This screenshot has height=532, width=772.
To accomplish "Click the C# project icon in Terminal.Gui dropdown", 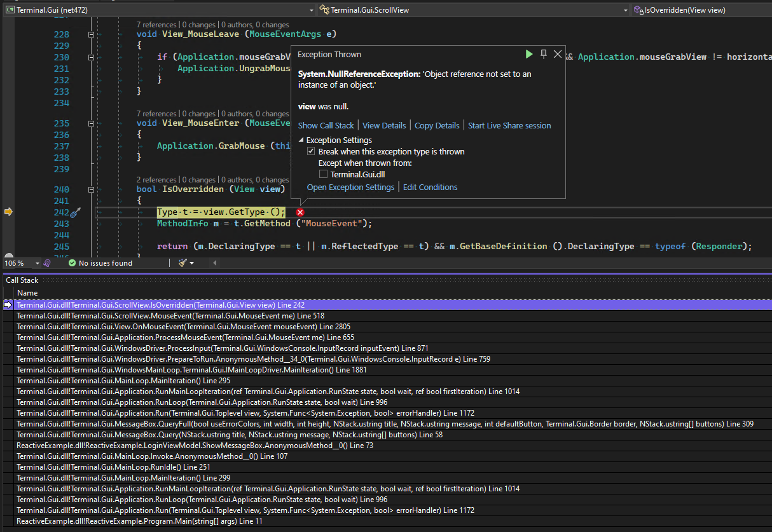I will pos(10,10).
